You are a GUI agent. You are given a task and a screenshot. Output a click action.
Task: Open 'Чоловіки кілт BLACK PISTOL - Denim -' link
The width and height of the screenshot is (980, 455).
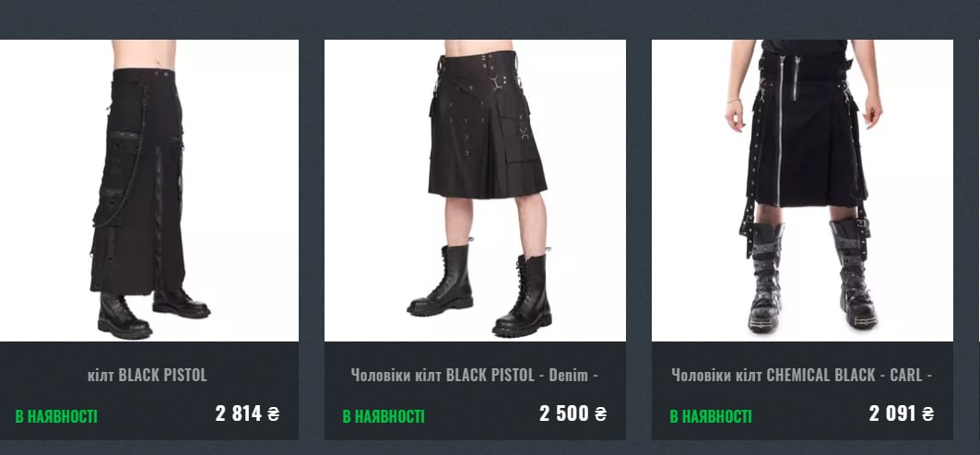point(475,376)
